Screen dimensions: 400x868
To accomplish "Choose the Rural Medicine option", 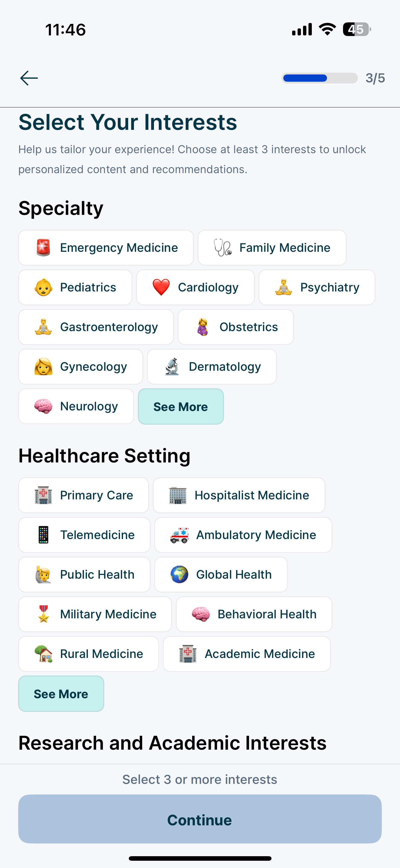I will (88, 654).
